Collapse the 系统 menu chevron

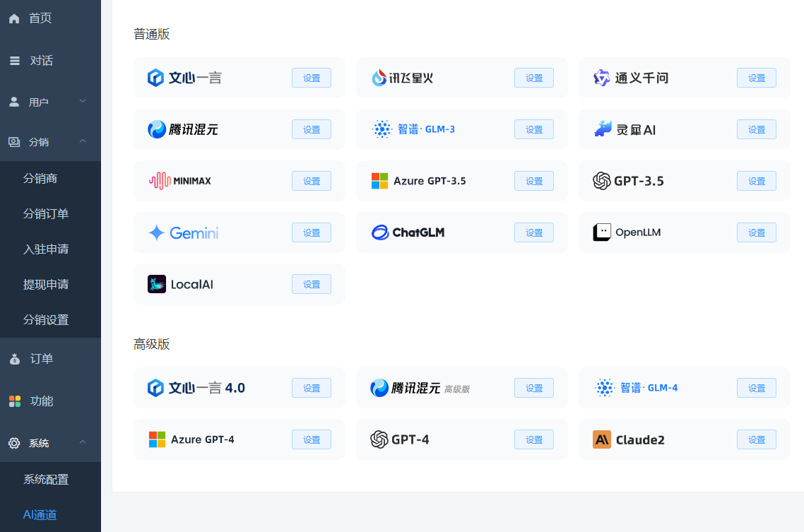coord(83,442)
